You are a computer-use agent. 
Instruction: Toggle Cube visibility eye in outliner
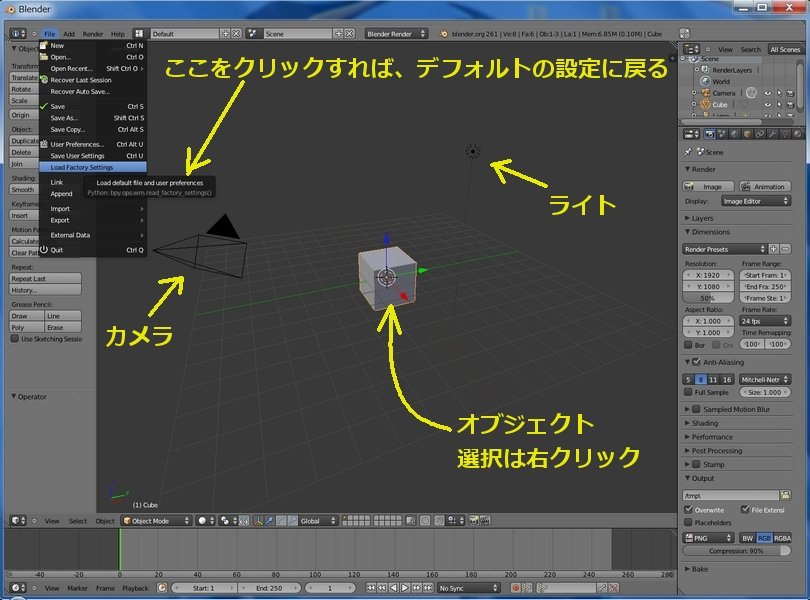(x=768, y=104)
